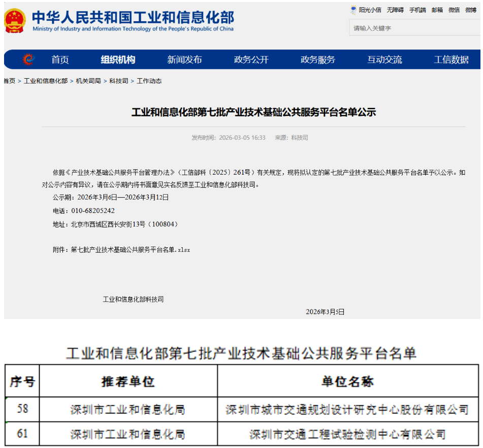
Task: Go to 首页 in the breadcrumb
Action: pos(10,81)
